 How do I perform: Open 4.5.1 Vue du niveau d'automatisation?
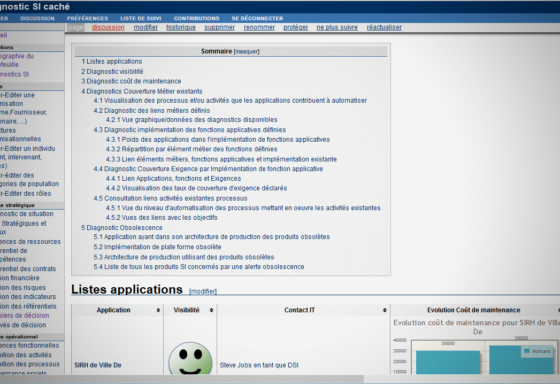[243, 208]
